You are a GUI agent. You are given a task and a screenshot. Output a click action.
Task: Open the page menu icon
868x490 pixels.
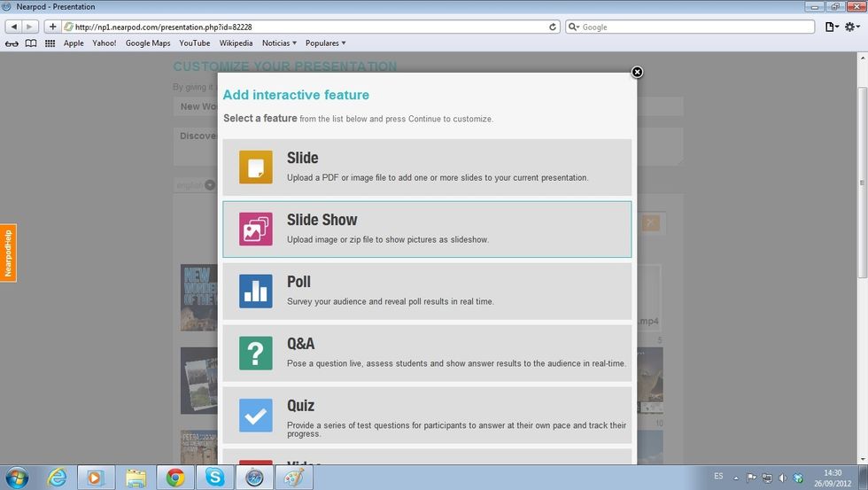832,27
